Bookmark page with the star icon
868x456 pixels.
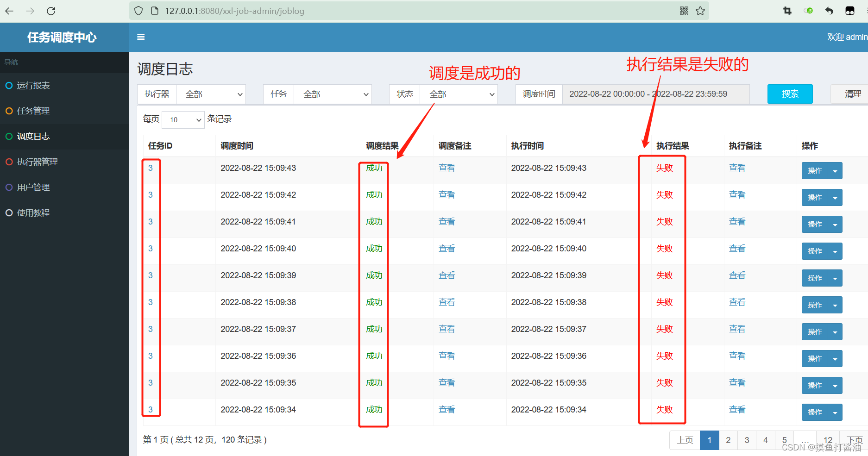700,11
